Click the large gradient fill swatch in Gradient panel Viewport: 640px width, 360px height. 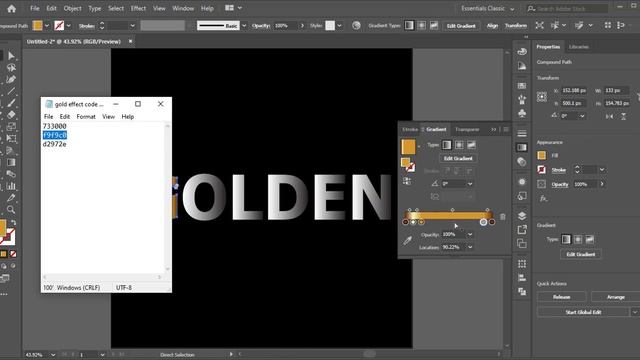[408, 147]
